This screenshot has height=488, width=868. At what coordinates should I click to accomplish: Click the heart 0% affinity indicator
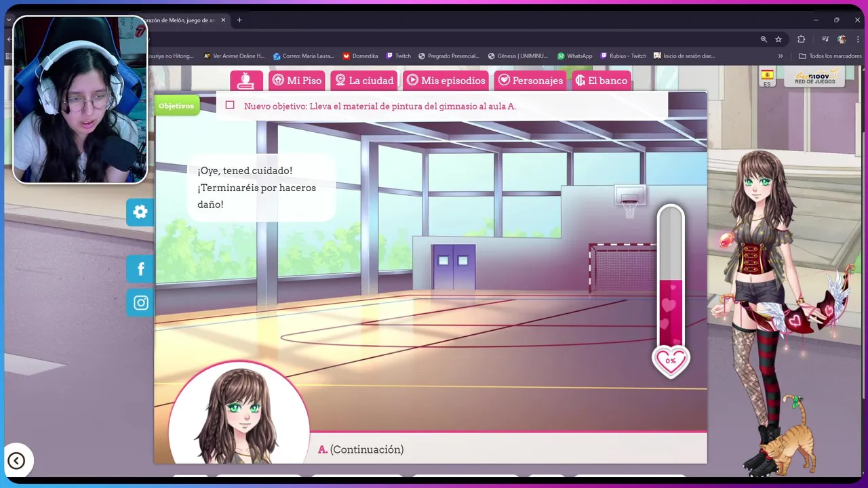671,361
